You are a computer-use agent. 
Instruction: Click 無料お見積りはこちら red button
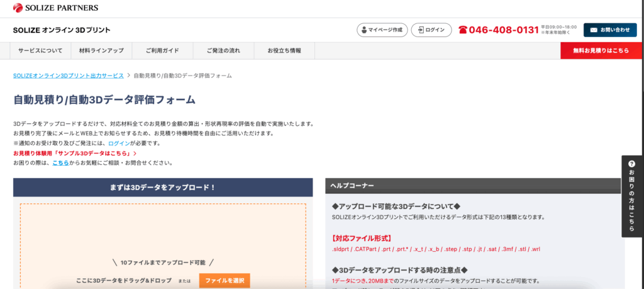click(601, 50)
